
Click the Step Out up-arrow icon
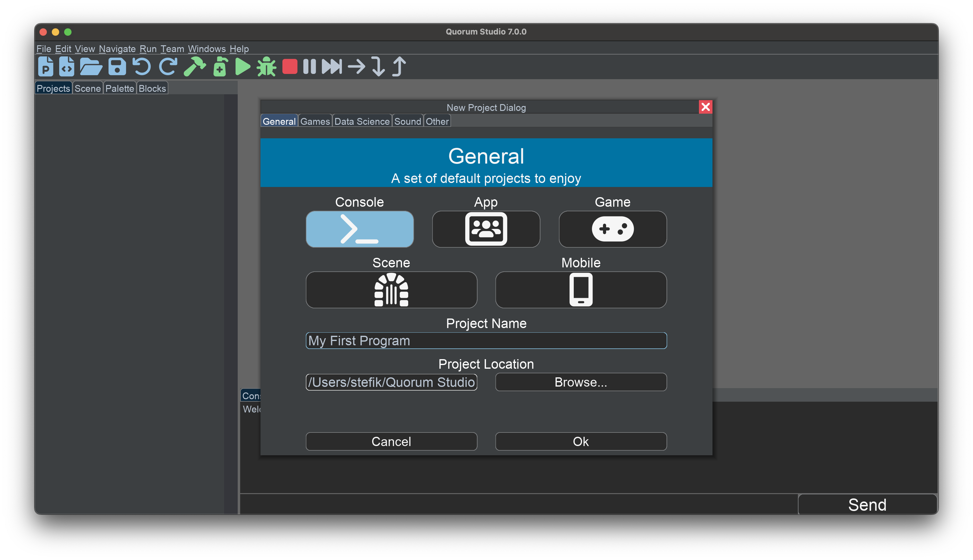(x=399, y=67)
